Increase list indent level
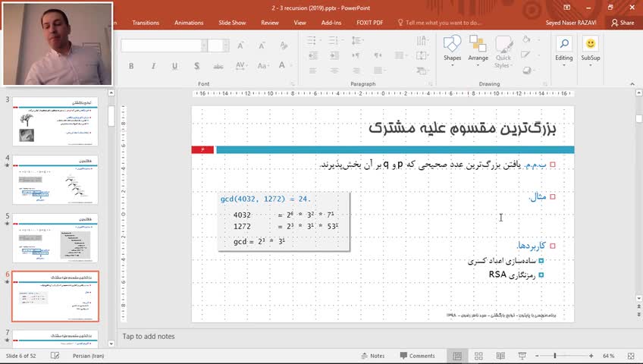The image size is (643, 364). 334,55
